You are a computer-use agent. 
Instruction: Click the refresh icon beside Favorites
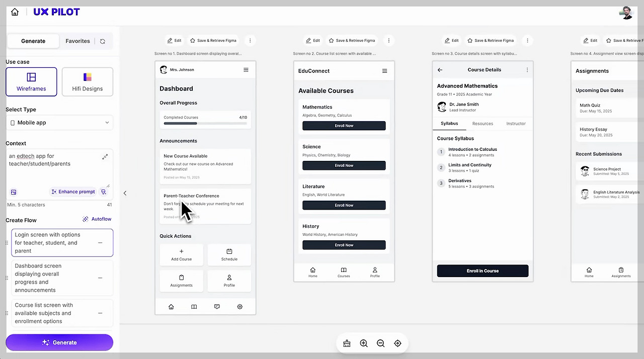102,41
